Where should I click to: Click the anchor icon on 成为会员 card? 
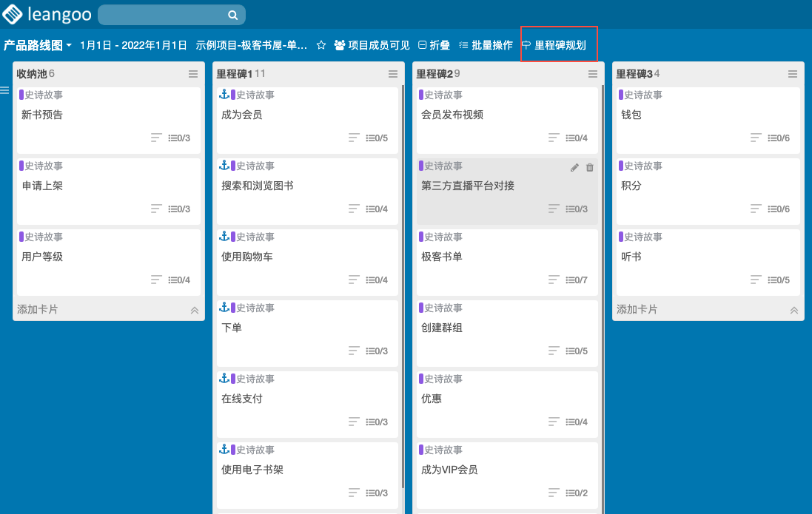coord(224,95)
